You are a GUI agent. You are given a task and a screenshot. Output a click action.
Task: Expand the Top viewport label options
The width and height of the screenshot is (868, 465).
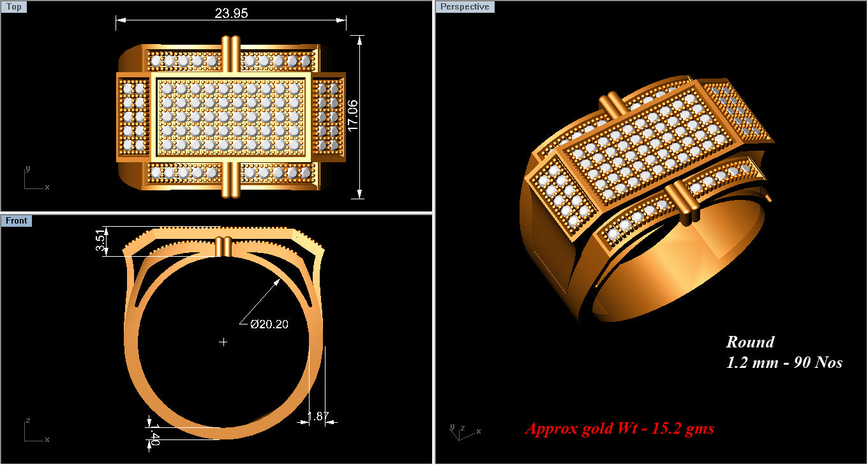pos(13,6)
